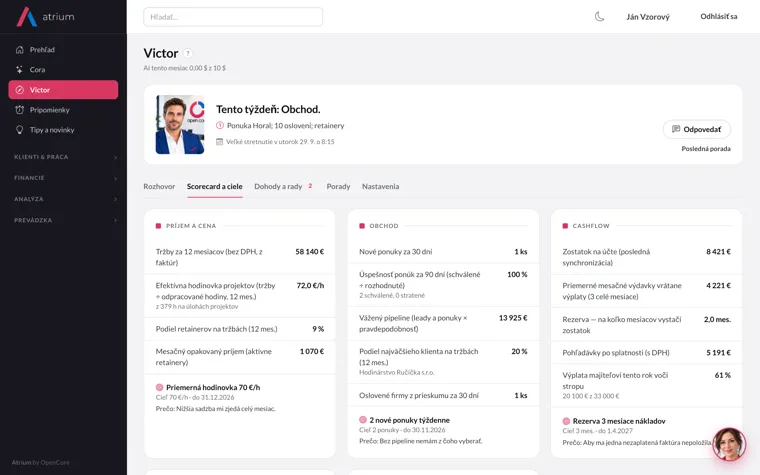Viewport: 760px width, 475px height.
Task: Click the value 2,0 mes.
Action: coord(717,319)
